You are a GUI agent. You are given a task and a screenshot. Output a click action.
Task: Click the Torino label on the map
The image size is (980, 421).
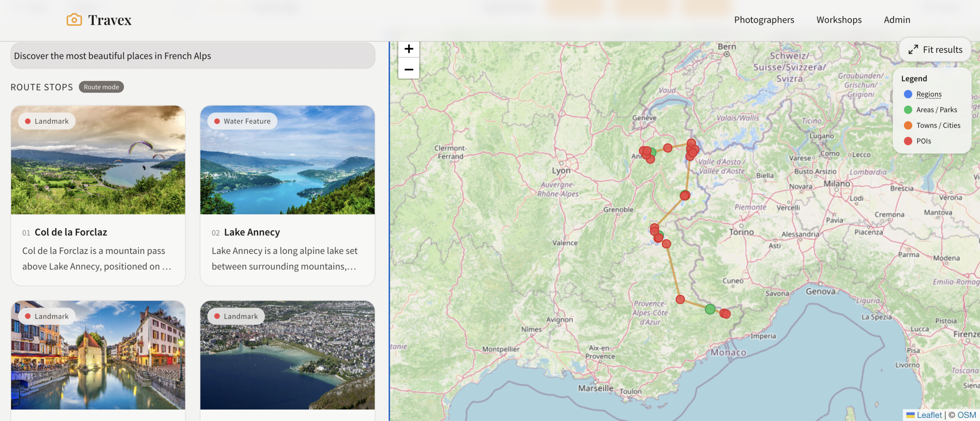click(741, 232)
